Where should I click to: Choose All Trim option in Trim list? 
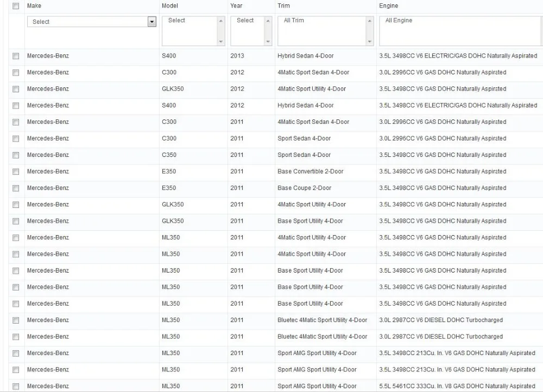tap(294, 21)
